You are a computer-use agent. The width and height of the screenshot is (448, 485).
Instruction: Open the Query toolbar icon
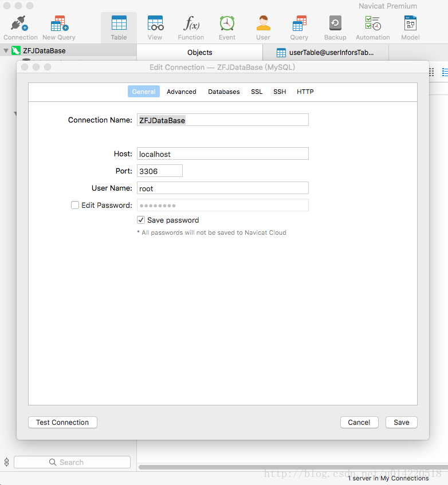click(299, 23)
